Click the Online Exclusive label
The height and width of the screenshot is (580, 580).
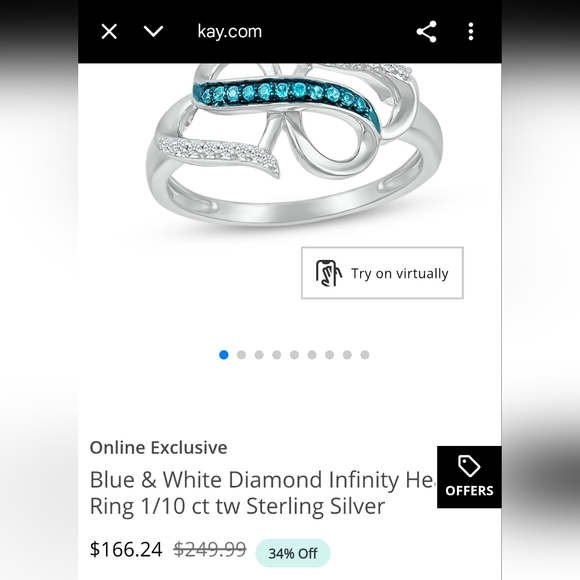[158, 448]
